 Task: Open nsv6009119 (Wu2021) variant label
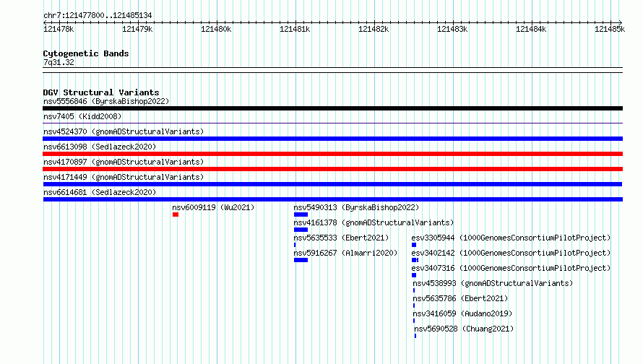213,207
